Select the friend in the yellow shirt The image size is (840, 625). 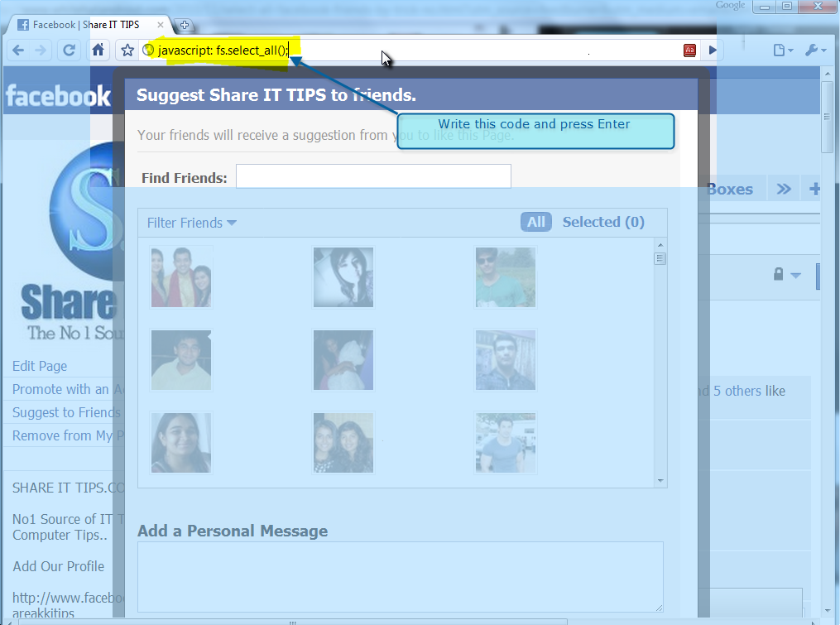[x=181, y=359]
